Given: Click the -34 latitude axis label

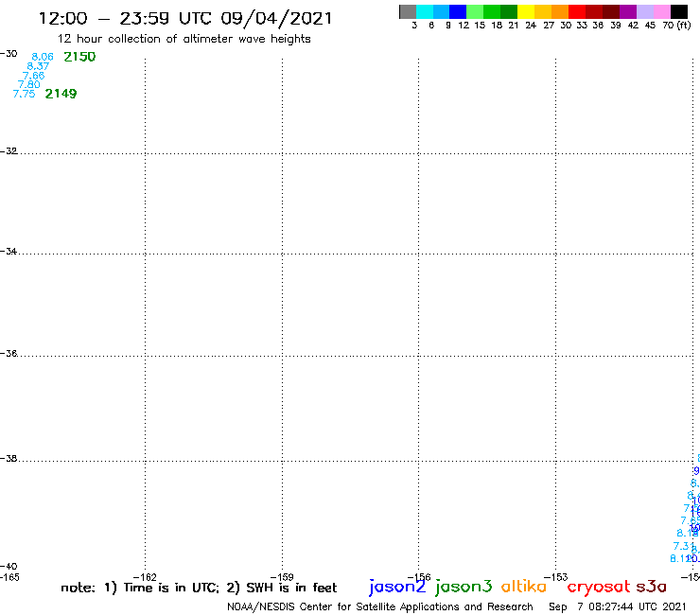Looking at the screenshot, I should click(x=9, y=251).
